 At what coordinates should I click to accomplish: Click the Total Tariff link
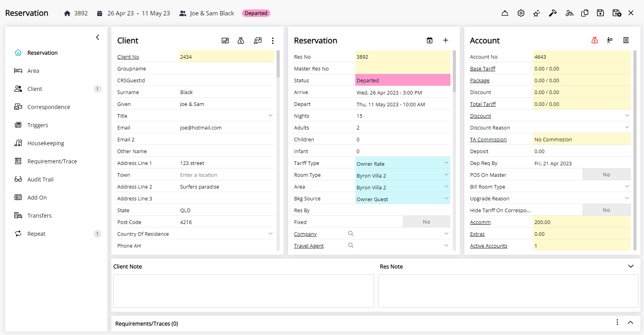pos(483,104)
